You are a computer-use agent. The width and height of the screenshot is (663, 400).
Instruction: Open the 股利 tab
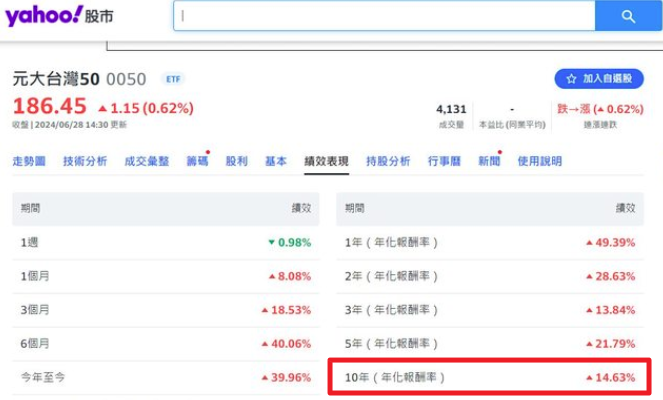click(236, 161)
